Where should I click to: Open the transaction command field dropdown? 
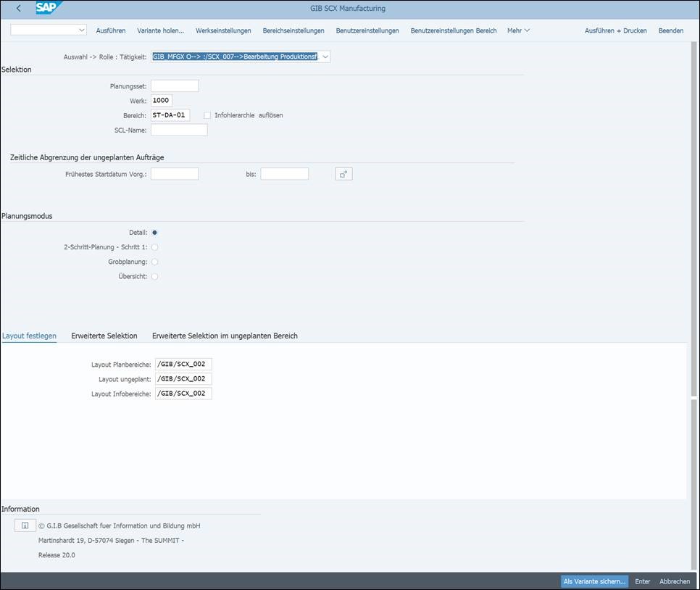[x=80, y=30]
